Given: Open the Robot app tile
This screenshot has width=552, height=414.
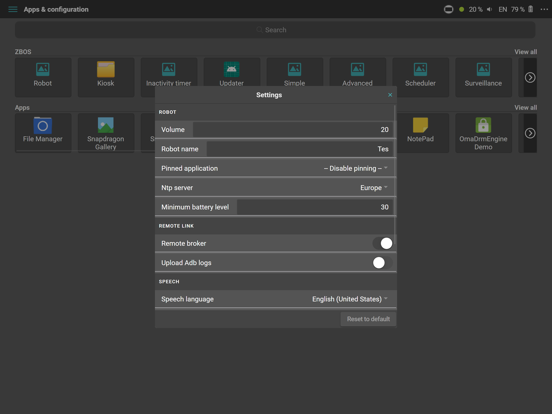Looking at the screenshot, I should pyautogui.click(x=43, y=77).
